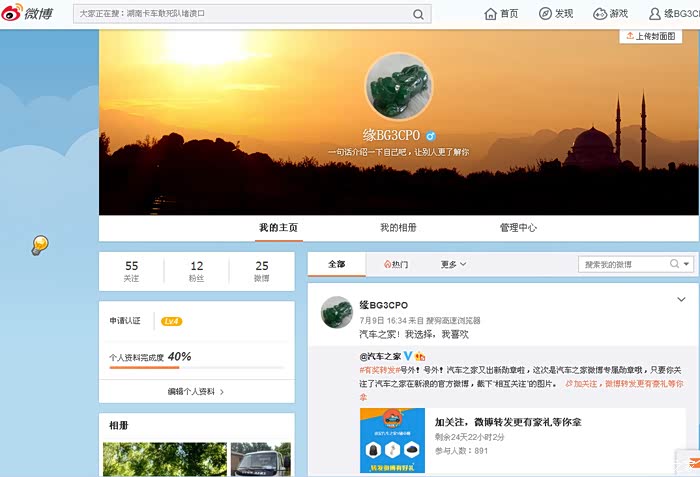Viewport: 700px width, 477px height.
Task: Click 上传封面图 upload cover button
Action: tap(650, 36)
